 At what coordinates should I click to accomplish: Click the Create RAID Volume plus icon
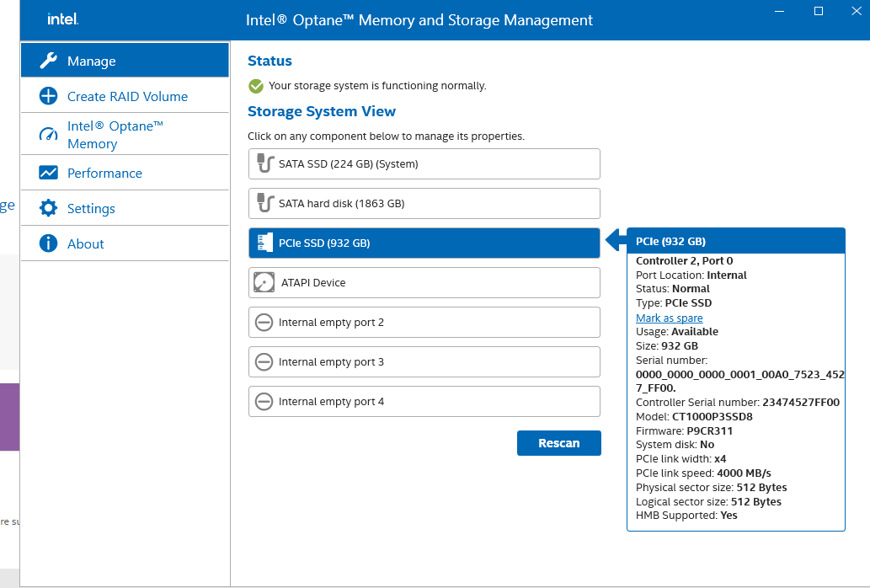point(49,96)
